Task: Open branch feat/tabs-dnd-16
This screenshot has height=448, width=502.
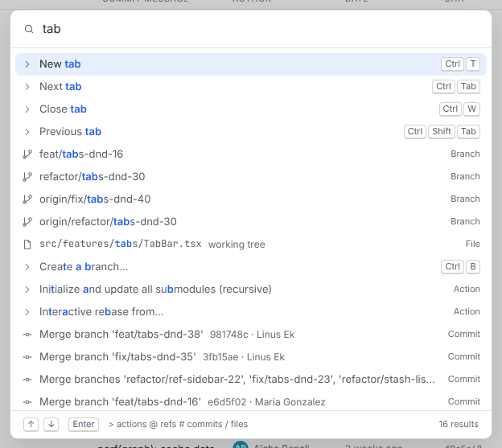Action: point(251,154)
